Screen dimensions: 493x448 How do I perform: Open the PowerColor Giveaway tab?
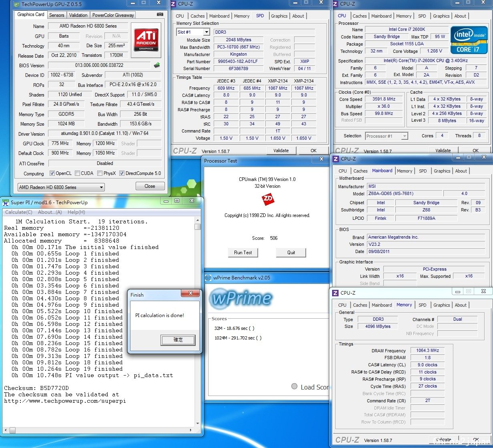coord(113,15)
